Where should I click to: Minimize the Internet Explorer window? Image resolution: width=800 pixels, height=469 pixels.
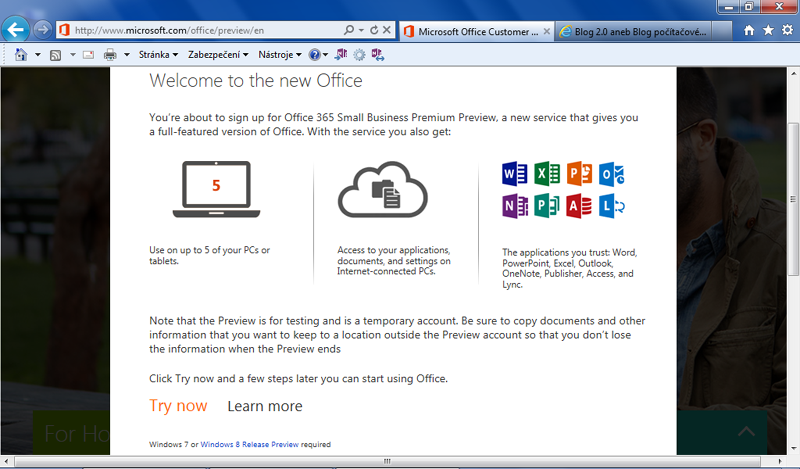(729, 7)
